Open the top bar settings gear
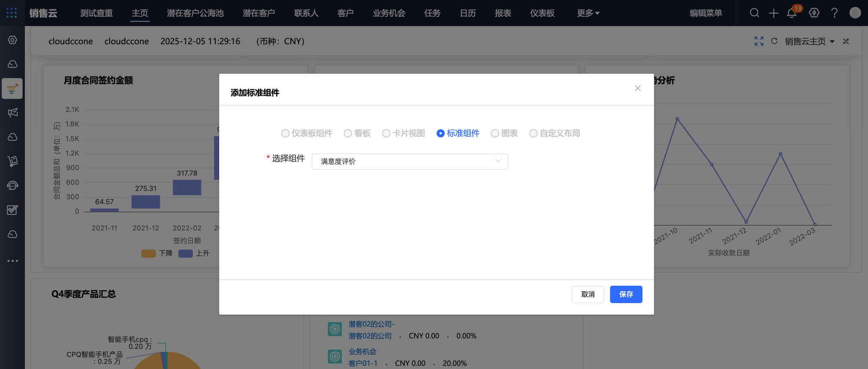 click(814, 13)
